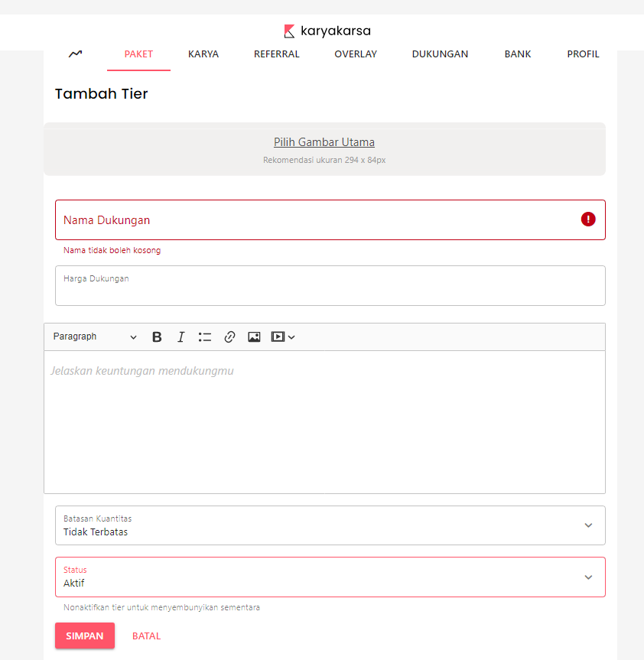Focus the Harga Dukungan input field
644x660 pixels.
[330, 291]
